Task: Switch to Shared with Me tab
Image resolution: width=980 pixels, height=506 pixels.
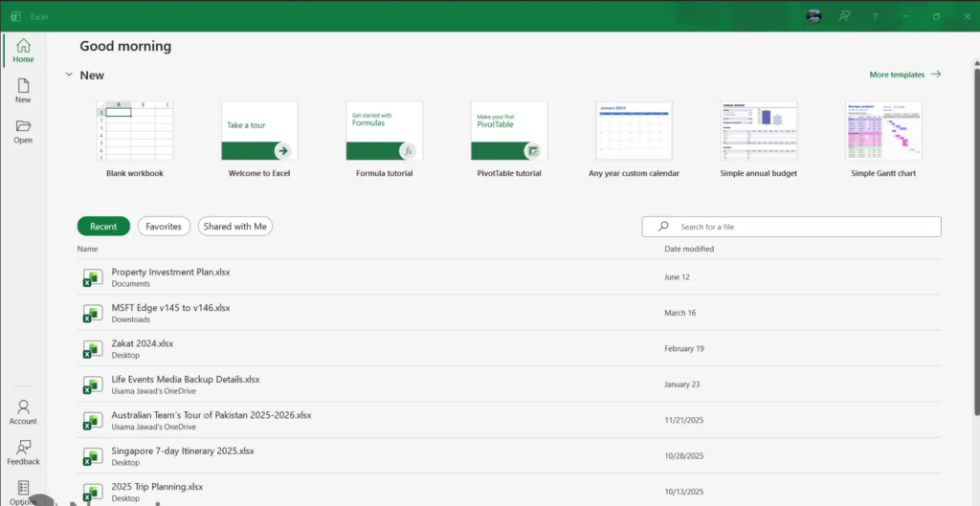Action: click(x=235, y=226)
